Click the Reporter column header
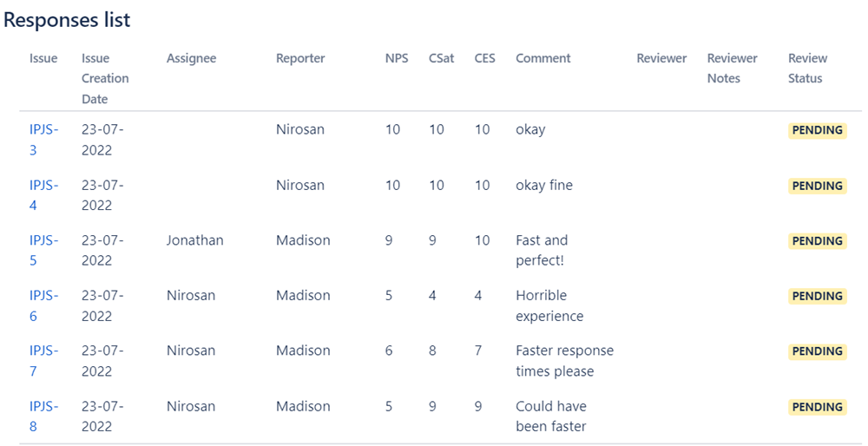The height and width of the screenshot is (446, 868). [300, 59]
